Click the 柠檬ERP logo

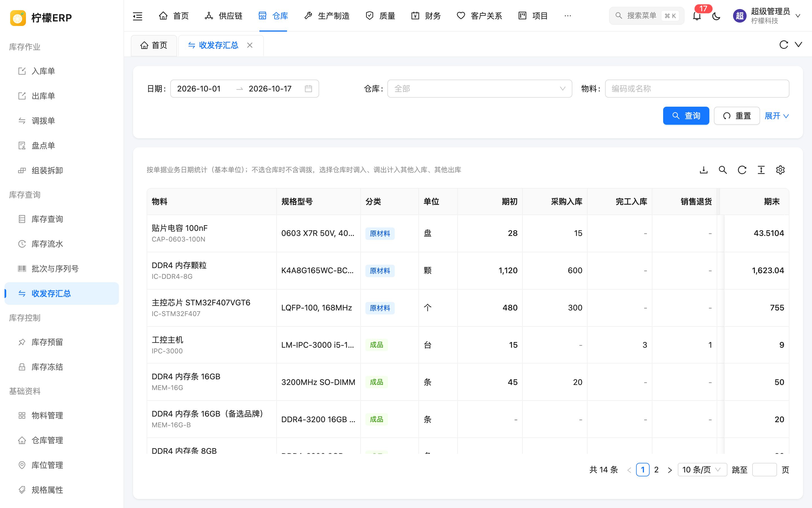coord(41,18)
